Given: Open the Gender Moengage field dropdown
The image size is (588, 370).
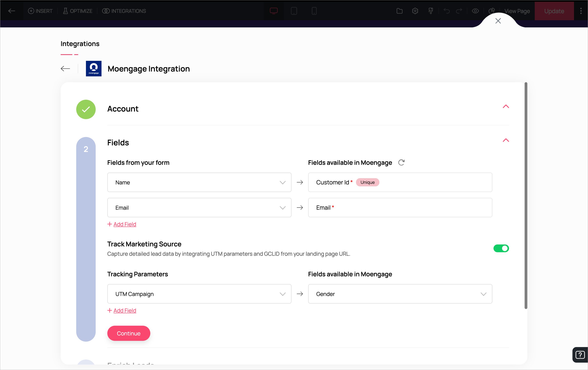Looking at the screenshot, I should 400,294.
